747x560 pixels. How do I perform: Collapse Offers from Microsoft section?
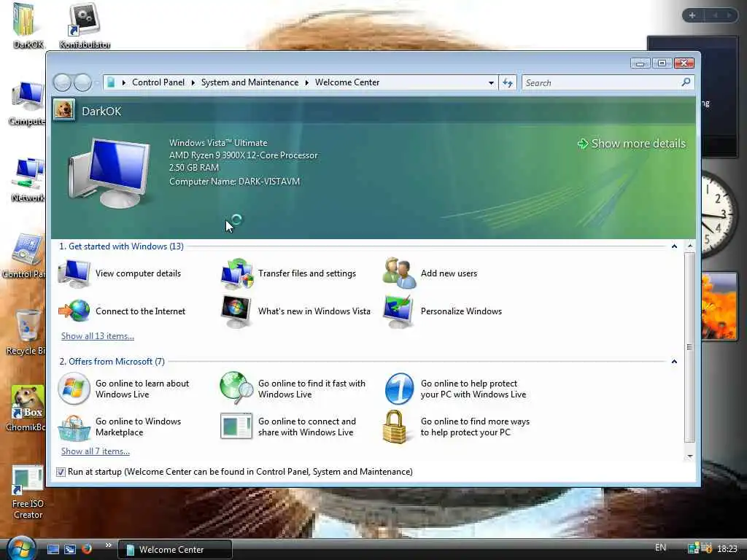674,362
